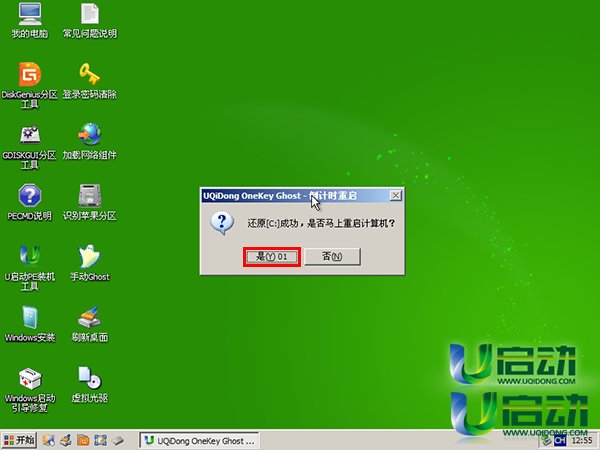Open the quick launch orange folder search icon

(83, 440)
